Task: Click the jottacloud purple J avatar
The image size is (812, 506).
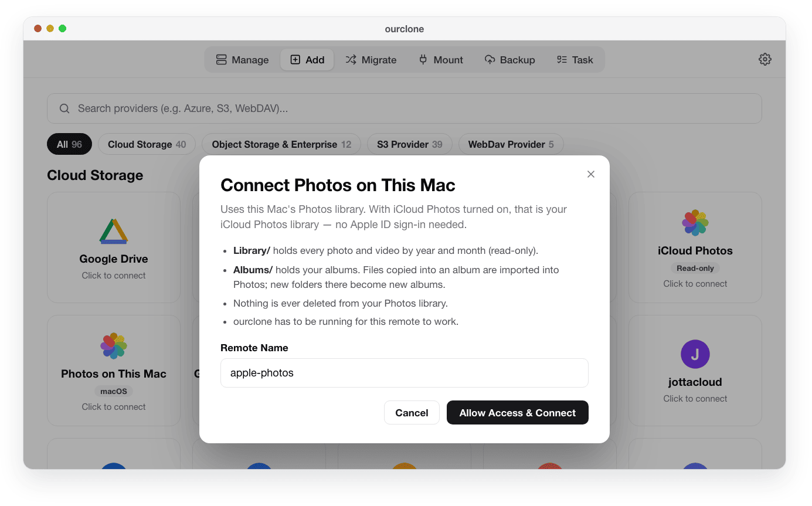Action: coord(695,354)
